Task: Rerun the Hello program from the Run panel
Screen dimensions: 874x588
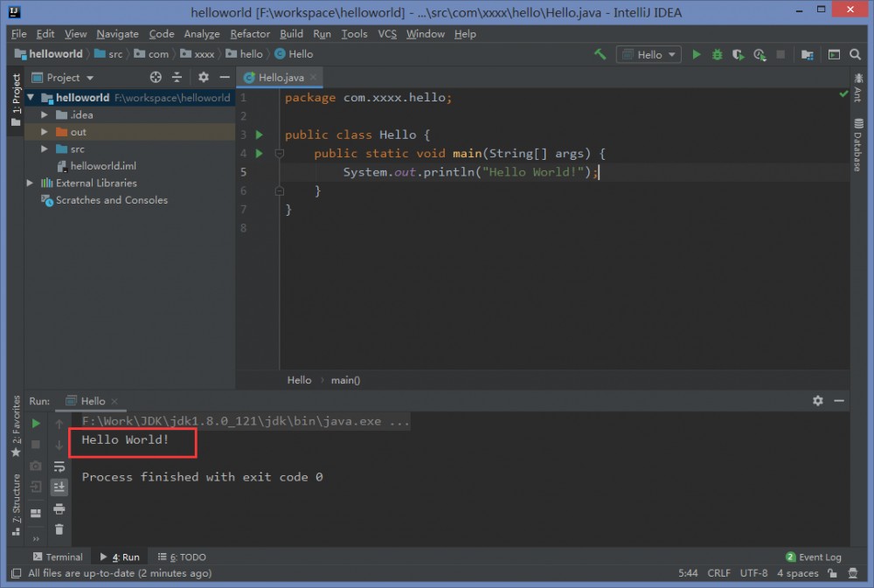Action: [x=35, y=422]
